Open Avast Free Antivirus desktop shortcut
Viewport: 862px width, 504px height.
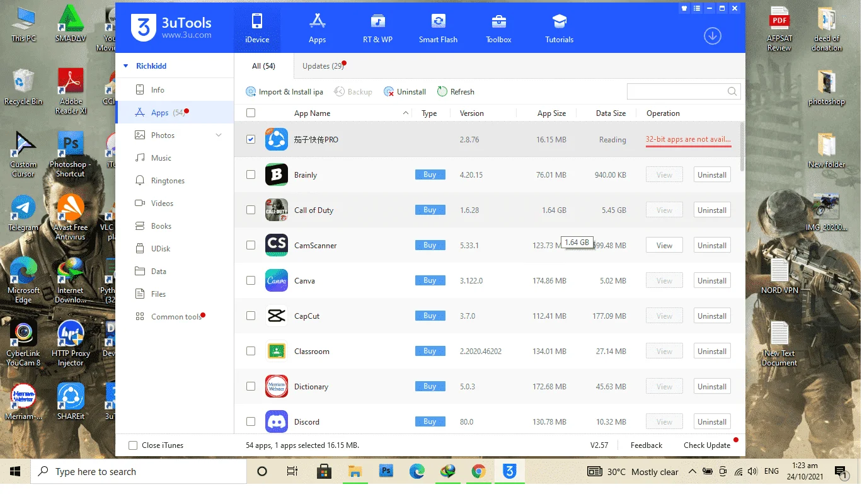point(71,217)
